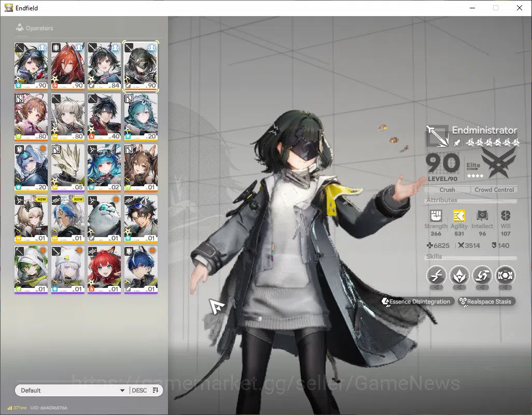
Task: Select the teal-haired level 20 operator card
Action: tap(141, 117)
